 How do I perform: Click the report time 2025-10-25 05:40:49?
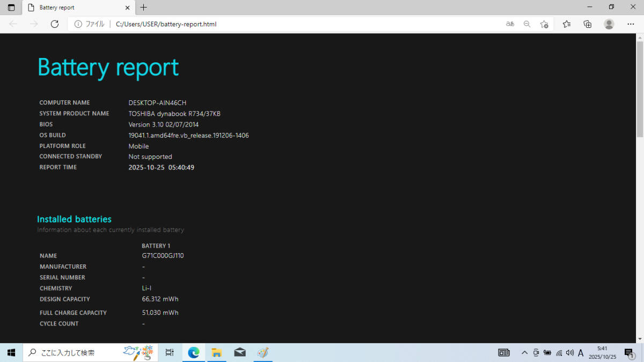161,167
